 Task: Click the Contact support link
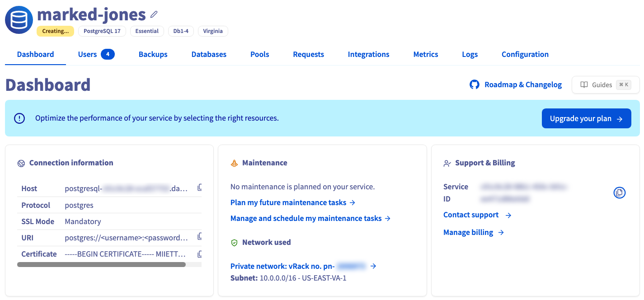[x=477, y=215]
